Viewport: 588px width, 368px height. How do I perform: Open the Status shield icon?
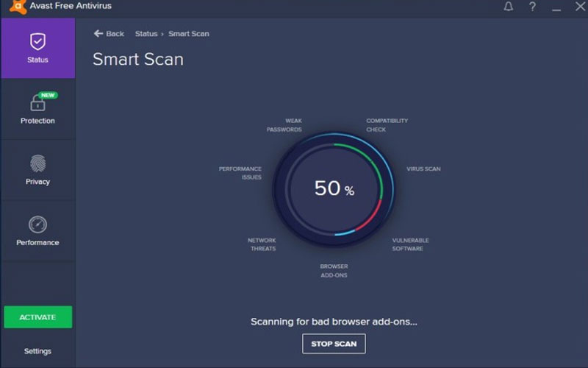coord(38,42)
